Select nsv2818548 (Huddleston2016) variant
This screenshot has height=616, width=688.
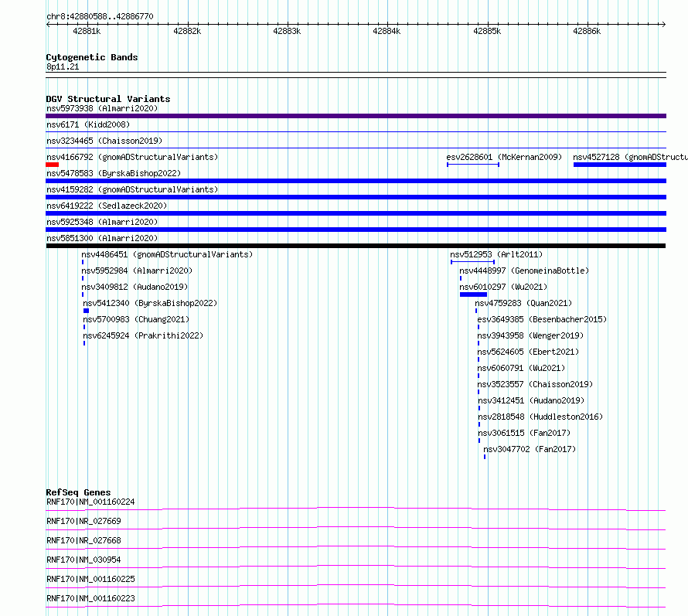pyautogui.click(x=540, y=417)
